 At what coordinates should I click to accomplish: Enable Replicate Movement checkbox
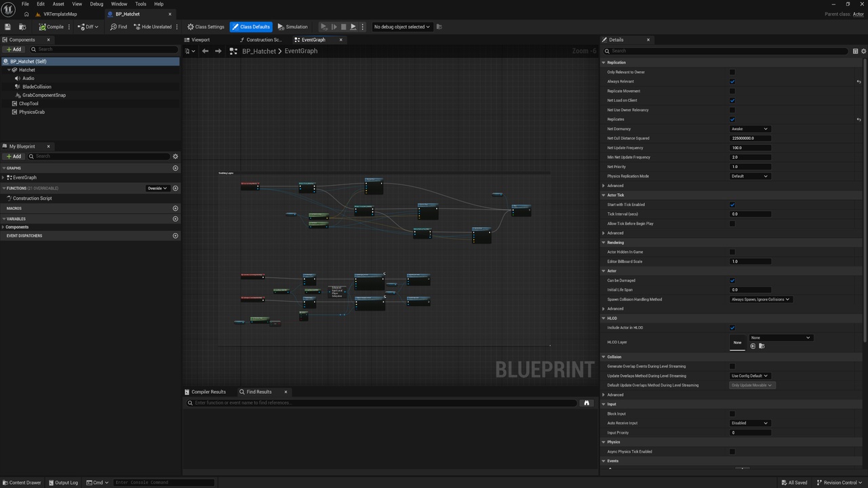point(732,91)
